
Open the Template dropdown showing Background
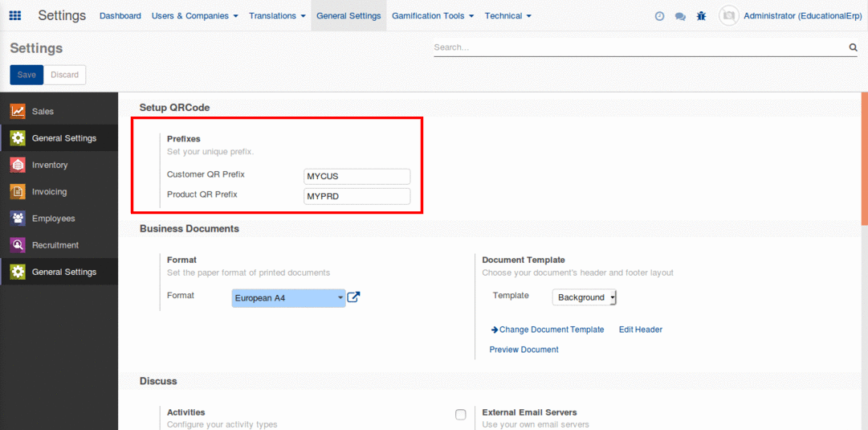click(584, 297)
